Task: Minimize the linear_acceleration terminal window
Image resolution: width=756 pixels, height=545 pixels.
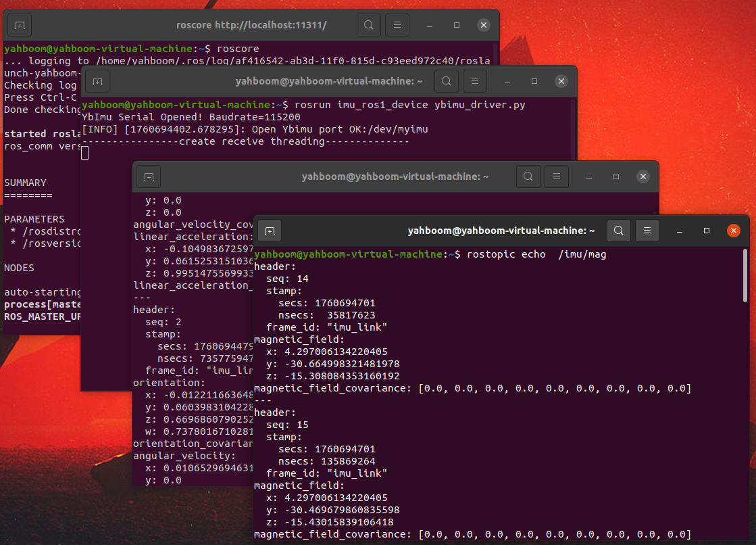Action: tap(589, 176)
